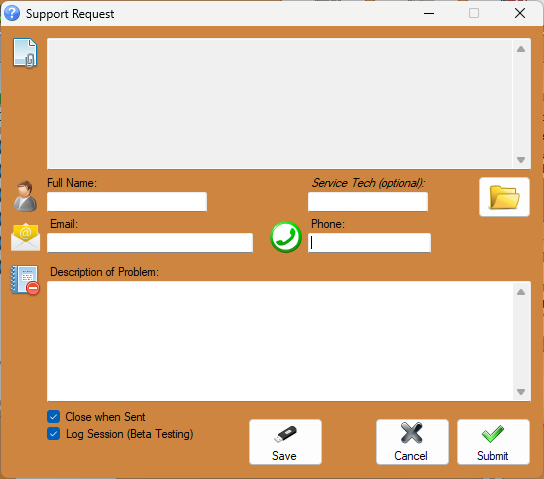544x479 pixels.
Task: Save the request with USB drive button
Action: click(285, 442)
